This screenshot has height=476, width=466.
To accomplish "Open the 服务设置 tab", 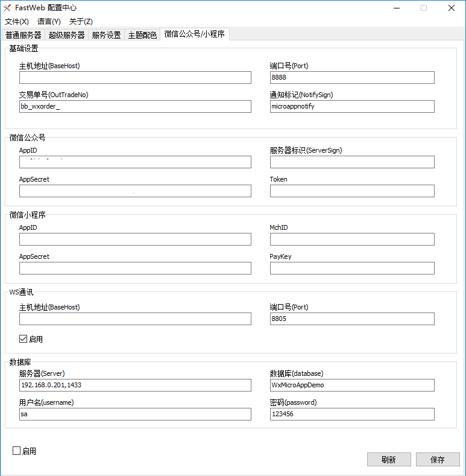I will pos(106,35).
